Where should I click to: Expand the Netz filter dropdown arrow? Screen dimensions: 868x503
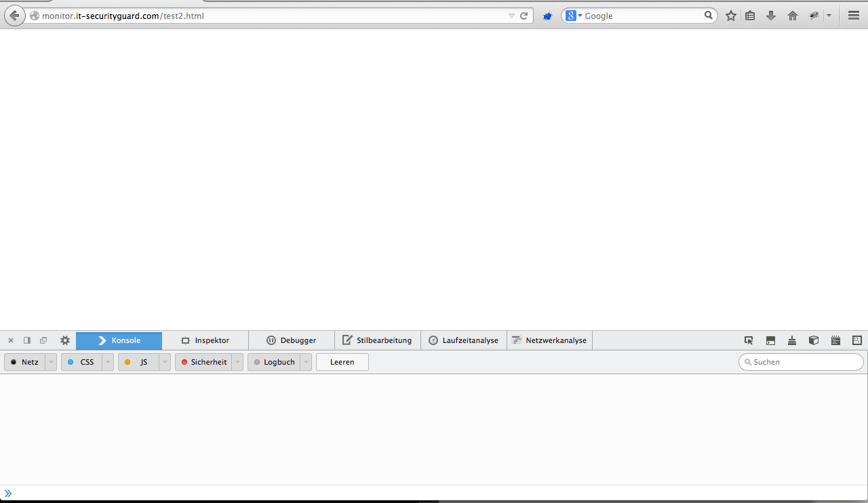[x=51, y=362]
